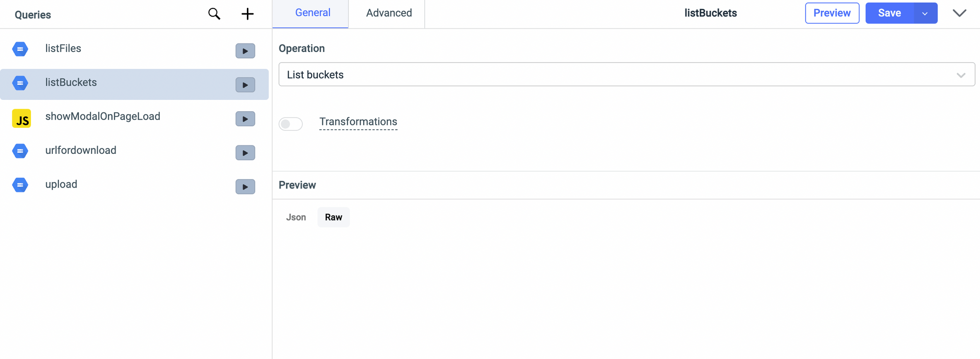Click the search queries magnifier icon
Viewport: 980px width, 359px height.
tap(214, 14)
